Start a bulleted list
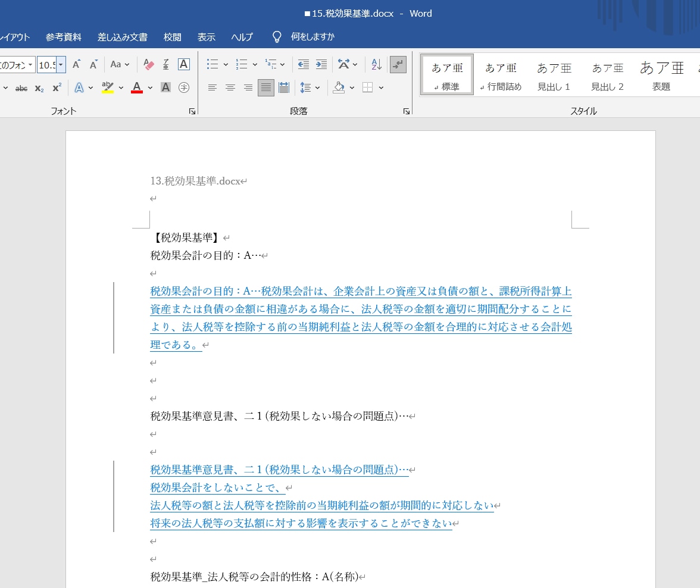This screenshot has width=700, height=588. click(x=212, y=65)
